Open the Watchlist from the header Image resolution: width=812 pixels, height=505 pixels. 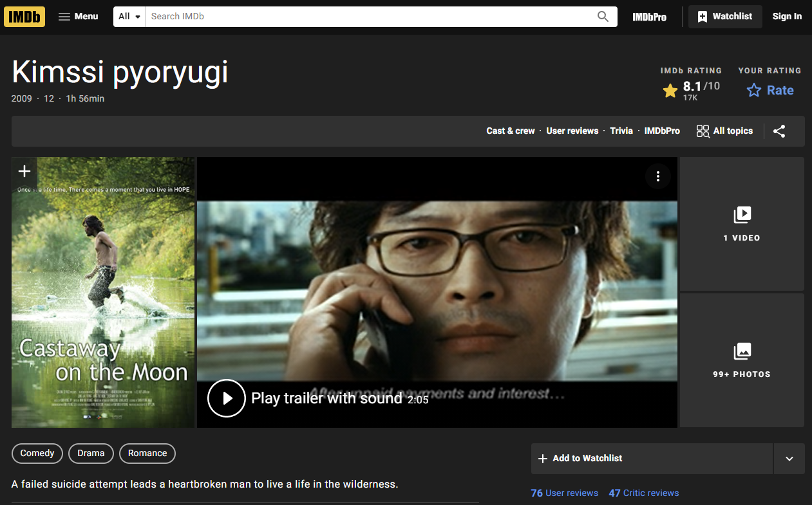725,16
